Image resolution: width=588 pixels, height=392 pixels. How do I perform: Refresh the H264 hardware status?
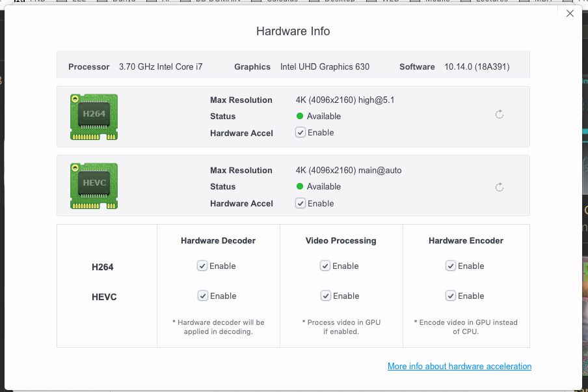[499, 115]
